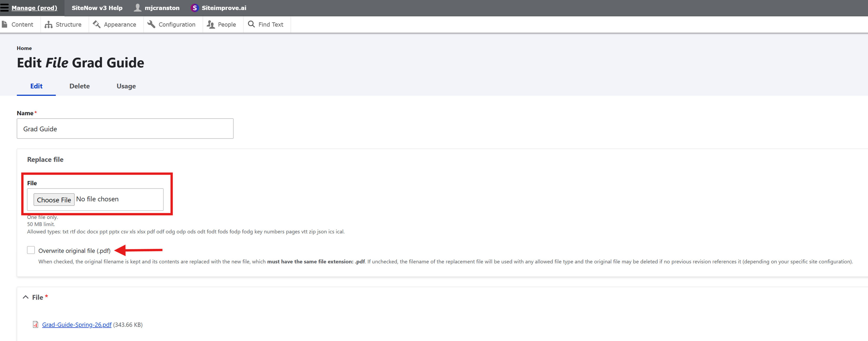
Task: Click the Appearance paintbrush icon
Action: point(97,24)
